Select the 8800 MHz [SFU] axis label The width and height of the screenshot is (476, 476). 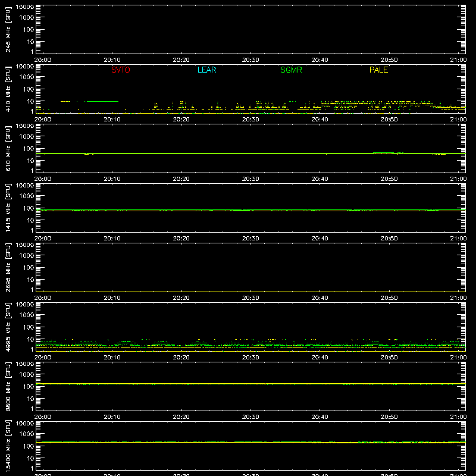point(8,386)
